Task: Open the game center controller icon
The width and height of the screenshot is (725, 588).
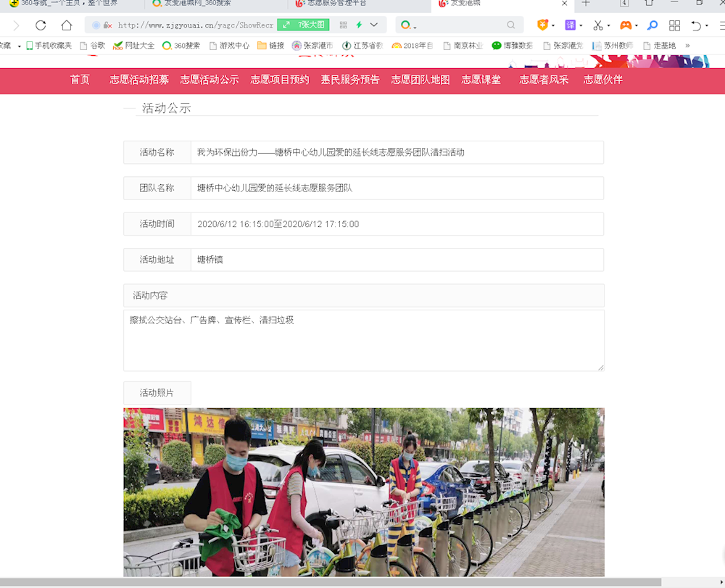Action: pyautogui.click(x=625, y=25)
